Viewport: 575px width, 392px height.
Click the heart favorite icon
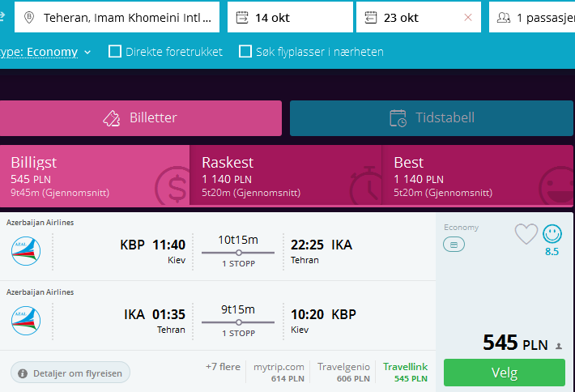click(526, 233)
